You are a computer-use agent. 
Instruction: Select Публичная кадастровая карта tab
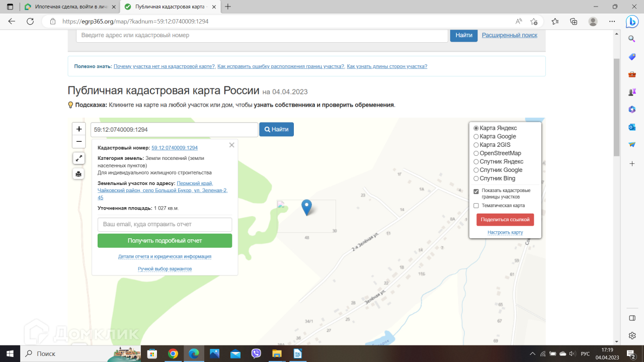pyautogui.click(x=171, y=7)
